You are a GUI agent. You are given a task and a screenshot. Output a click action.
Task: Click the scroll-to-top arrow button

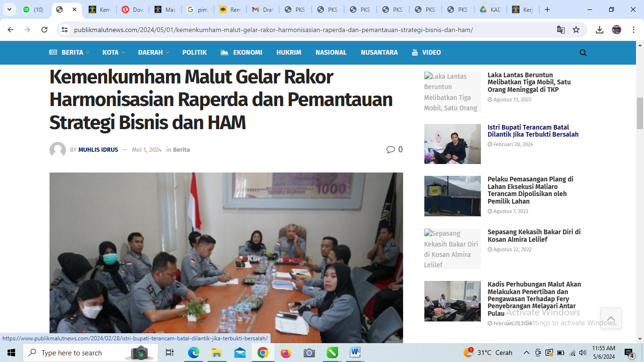[x=611, y=318]
